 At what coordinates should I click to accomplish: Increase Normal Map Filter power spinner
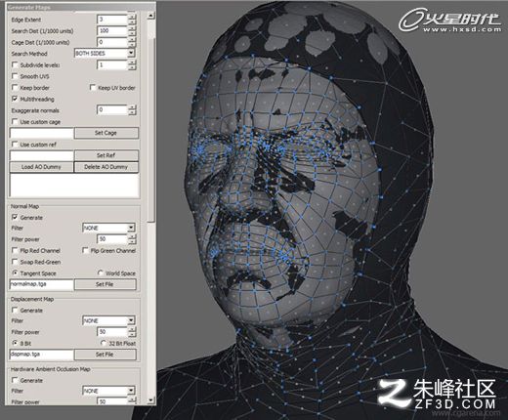tap(132, 236)
